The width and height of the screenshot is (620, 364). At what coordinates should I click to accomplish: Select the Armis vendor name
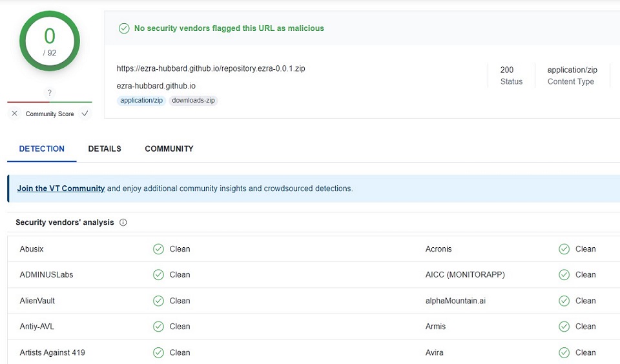(x=435, y=327)
